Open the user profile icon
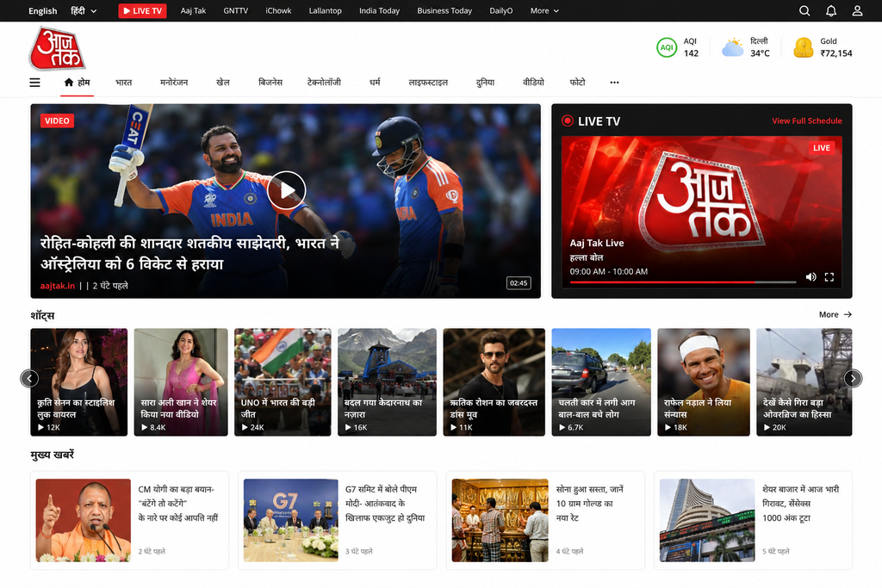 [x=857, y=10]
